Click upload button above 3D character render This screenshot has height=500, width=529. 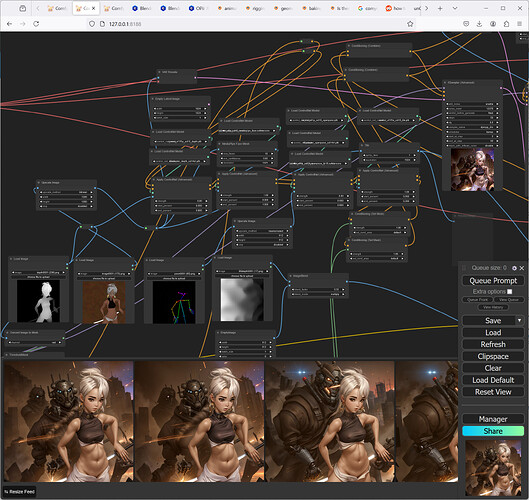point(104,278)
